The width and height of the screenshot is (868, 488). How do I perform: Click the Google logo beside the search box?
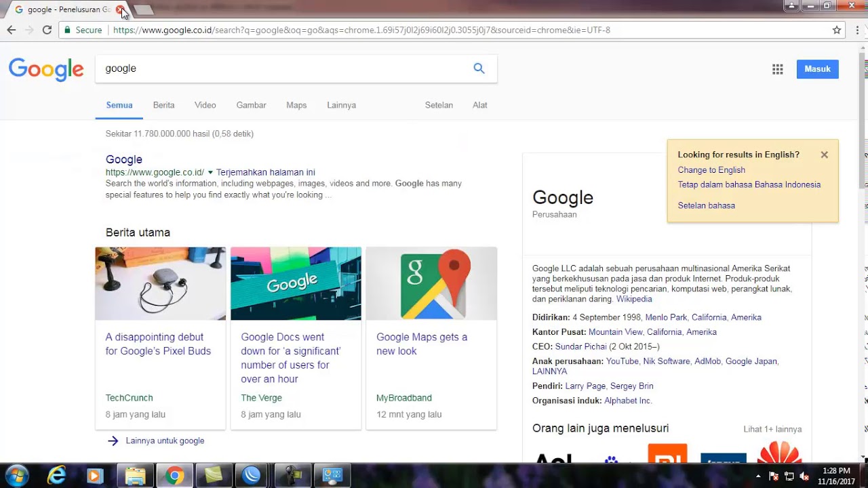coord(46,69)
